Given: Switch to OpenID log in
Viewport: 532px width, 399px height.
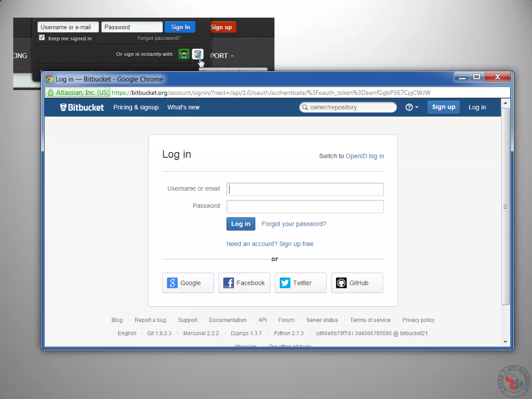Looking at the screenshot, I should pos(364,156).
